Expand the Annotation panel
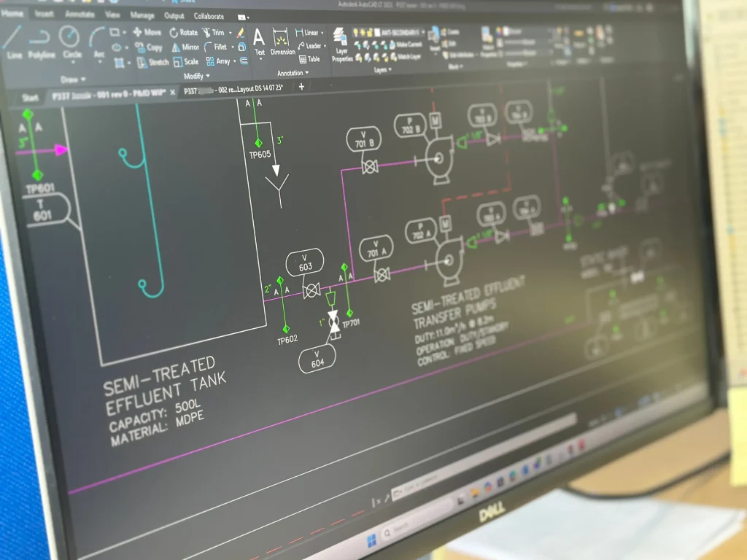Screen dimensions: 747x560 point(293,73)
